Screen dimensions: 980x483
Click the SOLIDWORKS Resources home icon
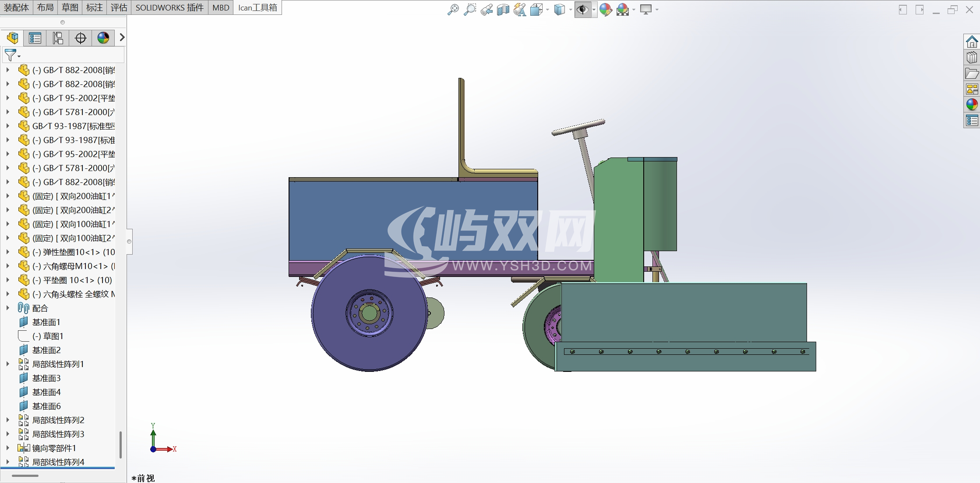tap(972, 42)
